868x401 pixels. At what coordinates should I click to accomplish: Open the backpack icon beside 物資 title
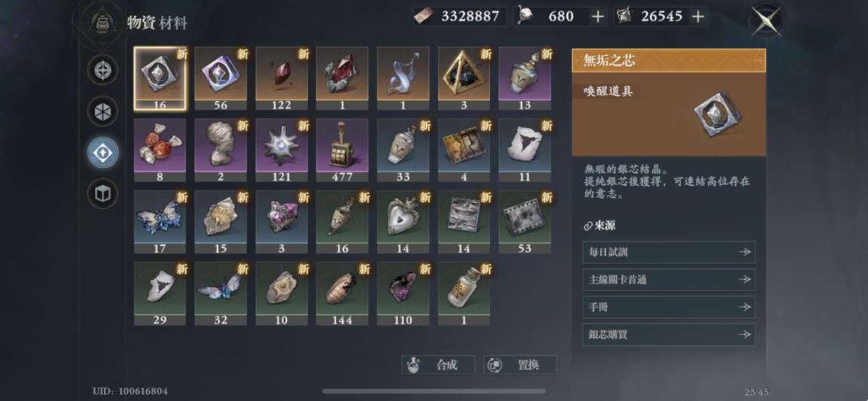(103, 22)
